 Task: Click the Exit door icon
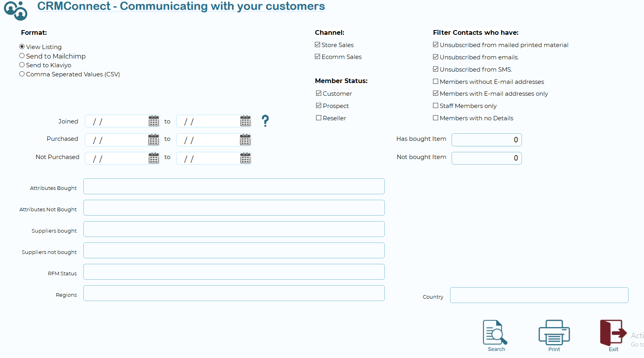click(613, 333)
